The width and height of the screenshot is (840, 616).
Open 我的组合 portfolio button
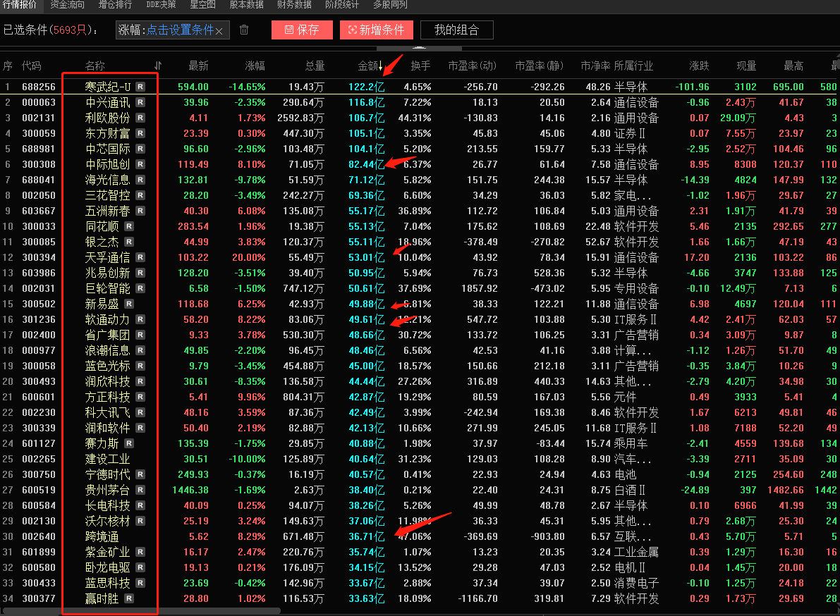tap(457, 30)
